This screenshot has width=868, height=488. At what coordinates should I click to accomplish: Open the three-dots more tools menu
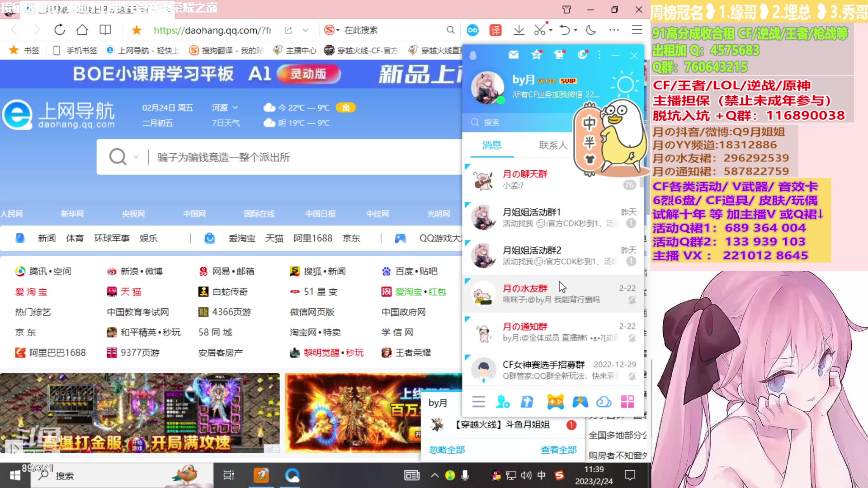614,30
